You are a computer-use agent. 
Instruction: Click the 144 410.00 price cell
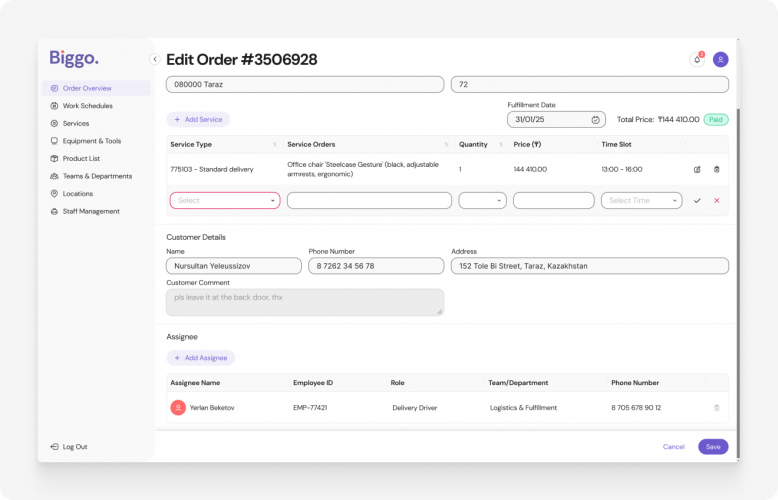[530, 170]
